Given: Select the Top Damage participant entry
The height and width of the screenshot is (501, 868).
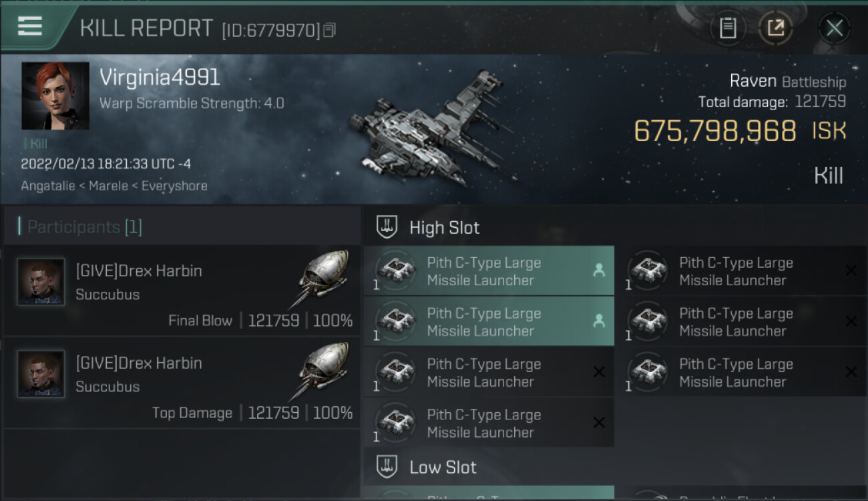Looking at the screenshot, I should click(182, 383).
